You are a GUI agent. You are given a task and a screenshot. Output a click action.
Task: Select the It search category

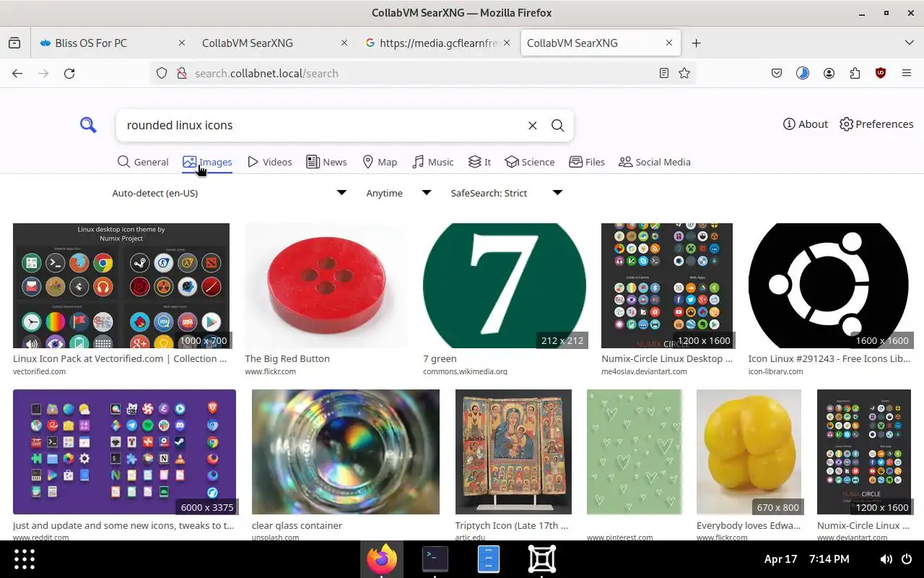[x=479, y=162]
